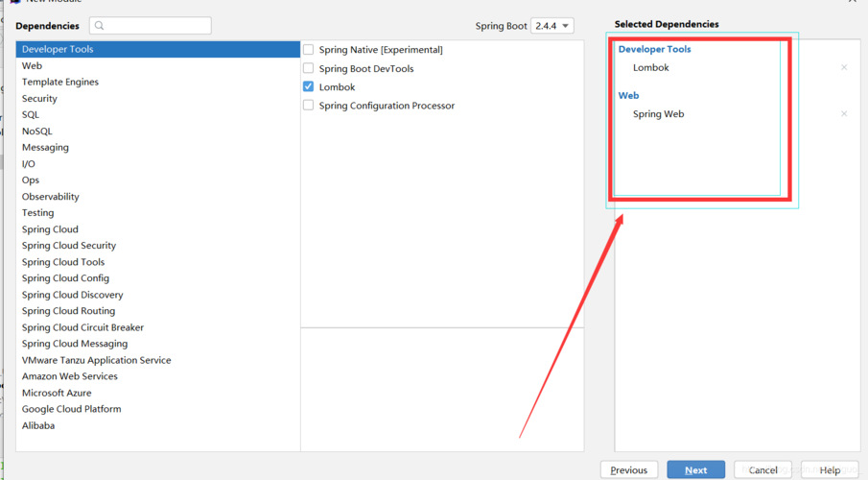
Task: Select the NoSQL category
Action: click(37, 131)
